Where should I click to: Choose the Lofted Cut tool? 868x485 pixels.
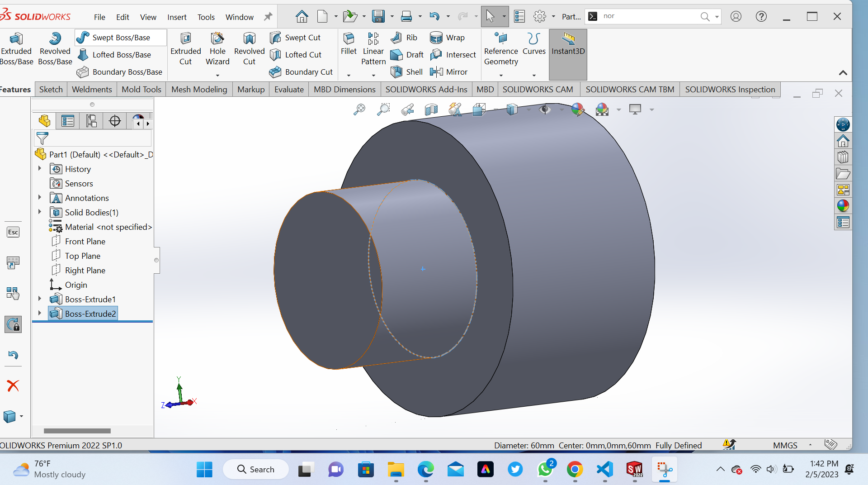(x=296, y=55)
